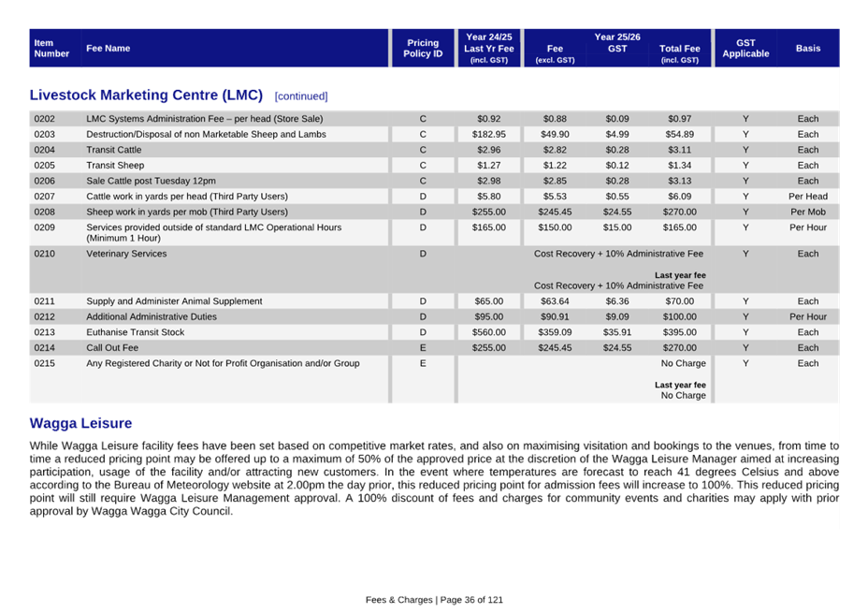The width and height of the screenshot is (868, 614).
Task: Select the 'Year 25/26' header label
Action: [x=617, y=37]
